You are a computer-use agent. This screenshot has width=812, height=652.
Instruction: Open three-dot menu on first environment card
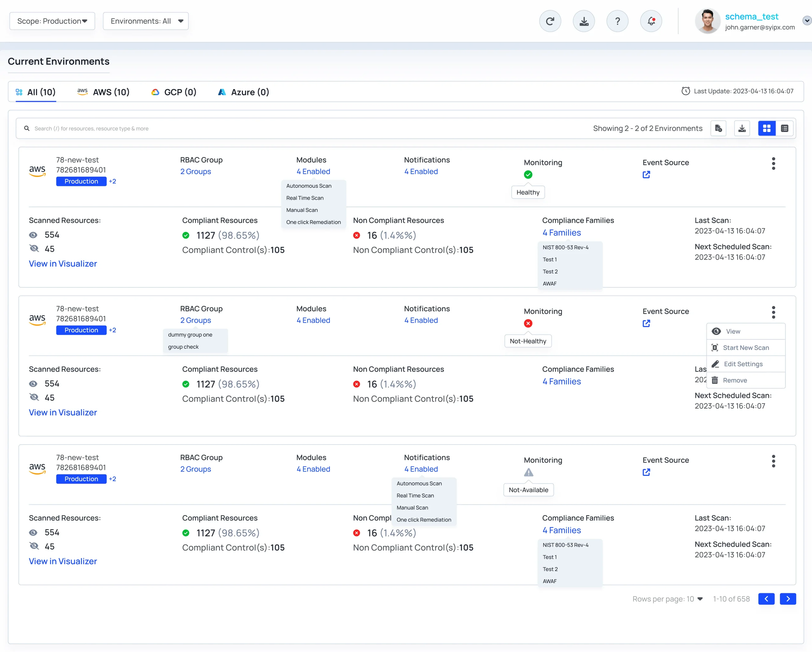[773, 163]
